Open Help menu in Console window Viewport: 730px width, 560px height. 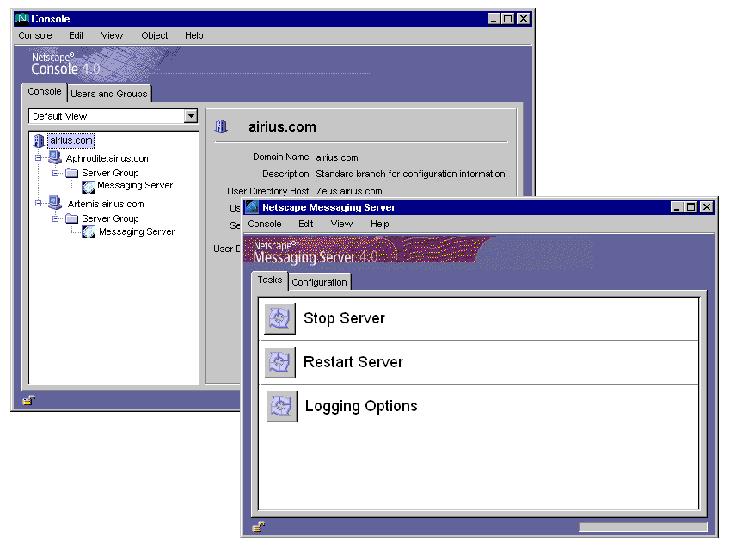click(194, 35)
